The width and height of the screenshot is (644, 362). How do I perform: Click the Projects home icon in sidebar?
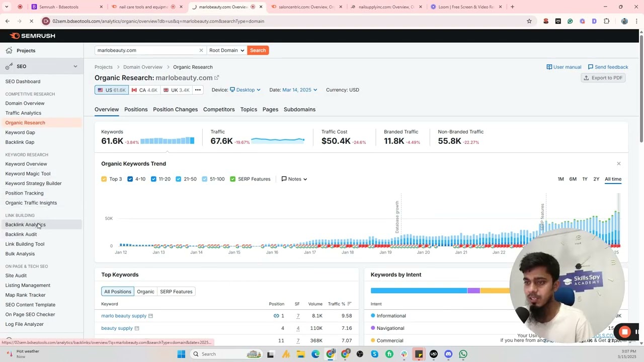(9, 50)
